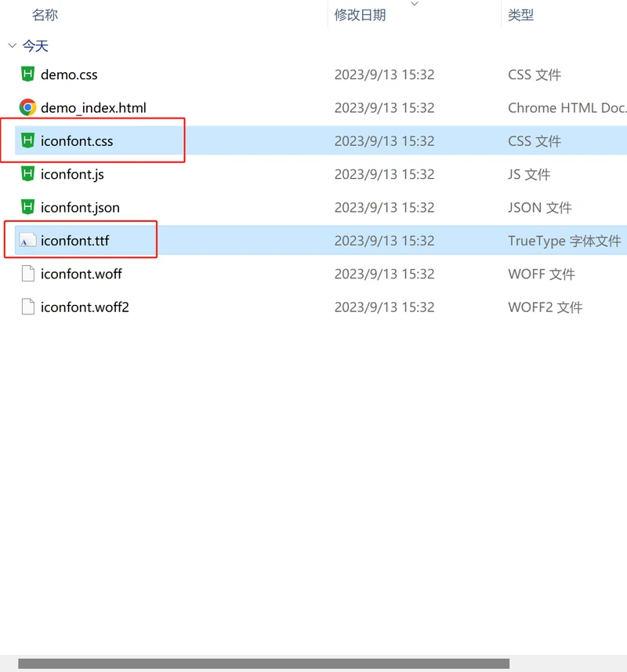Click the TrueType 字体文件 type cell
The height and width of the screenshot is (672, 627).
(x=564, y=241)
